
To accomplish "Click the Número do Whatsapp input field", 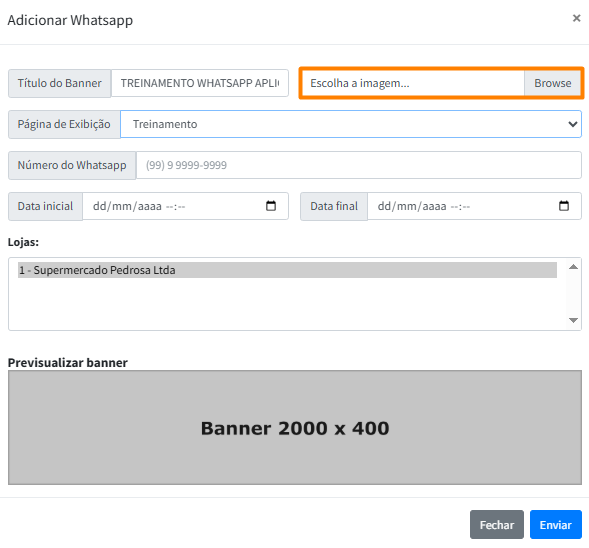I will [x=359, y=165].
